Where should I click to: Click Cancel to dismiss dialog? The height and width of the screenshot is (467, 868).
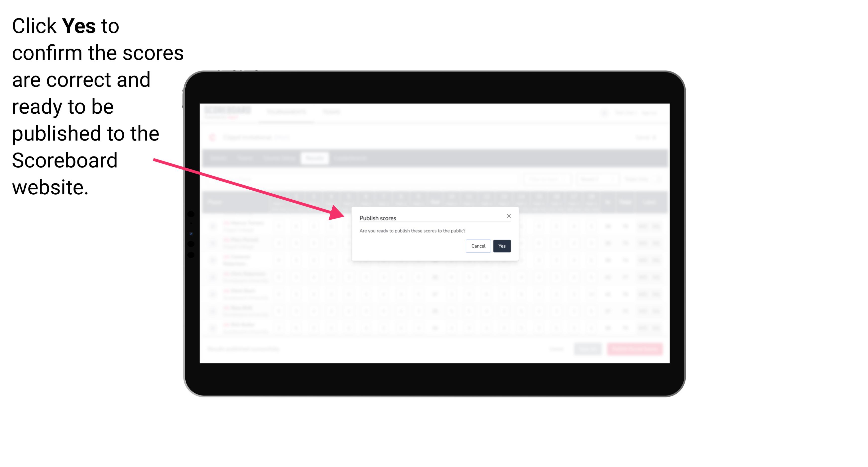point(479,245)
